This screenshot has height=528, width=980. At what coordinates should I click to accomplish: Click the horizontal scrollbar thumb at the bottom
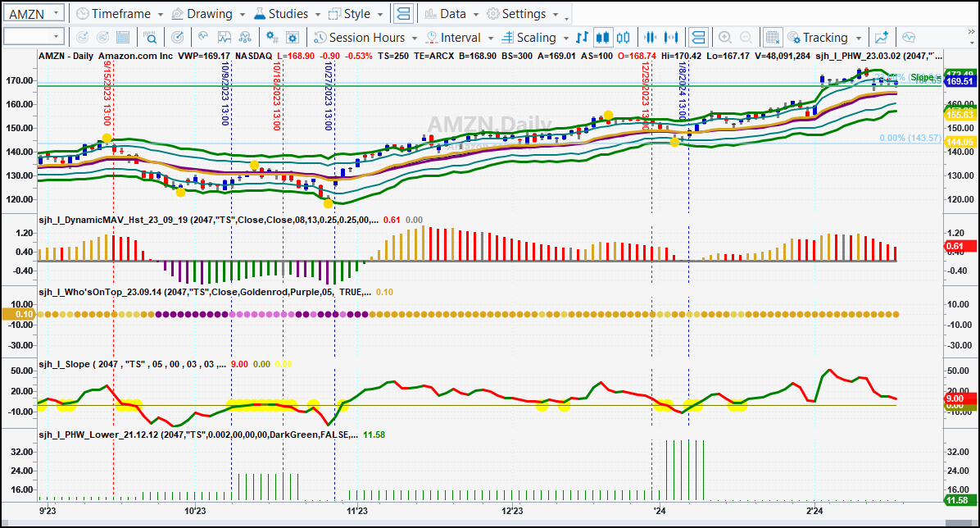[x=959, y=523]
